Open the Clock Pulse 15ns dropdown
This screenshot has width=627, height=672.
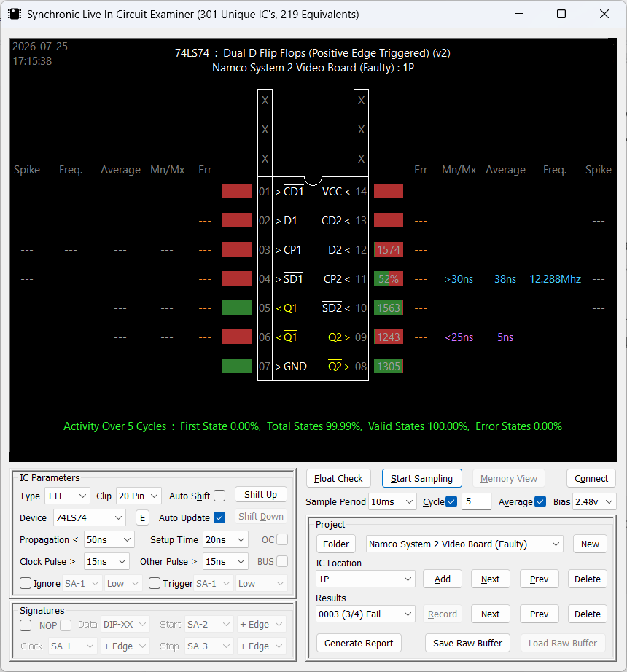[106, 561]
